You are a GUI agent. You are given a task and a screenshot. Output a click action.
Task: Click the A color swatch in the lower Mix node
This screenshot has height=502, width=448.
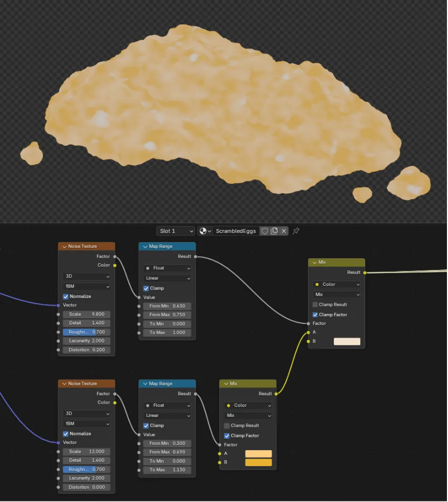(x=258, y=454)
